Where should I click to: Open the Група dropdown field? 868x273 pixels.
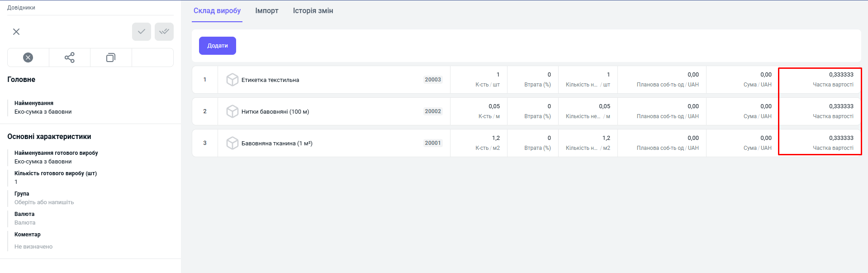coord(44,202)
